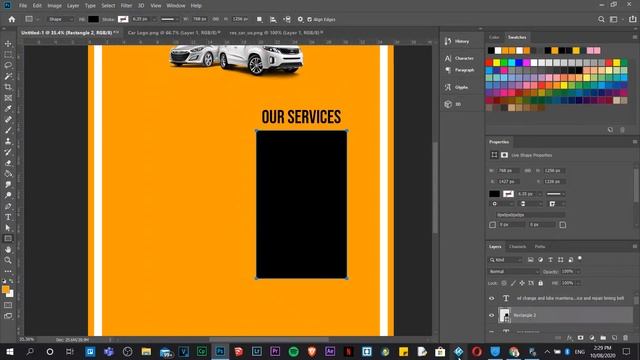
Task: Toggle lock all padlock
Action: [540, 283]
